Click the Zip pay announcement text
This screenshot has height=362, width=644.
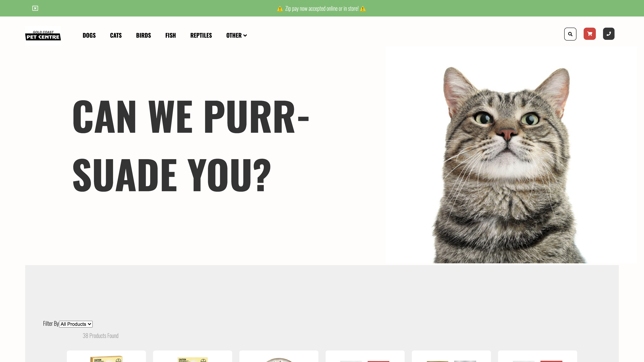(322, 9)
